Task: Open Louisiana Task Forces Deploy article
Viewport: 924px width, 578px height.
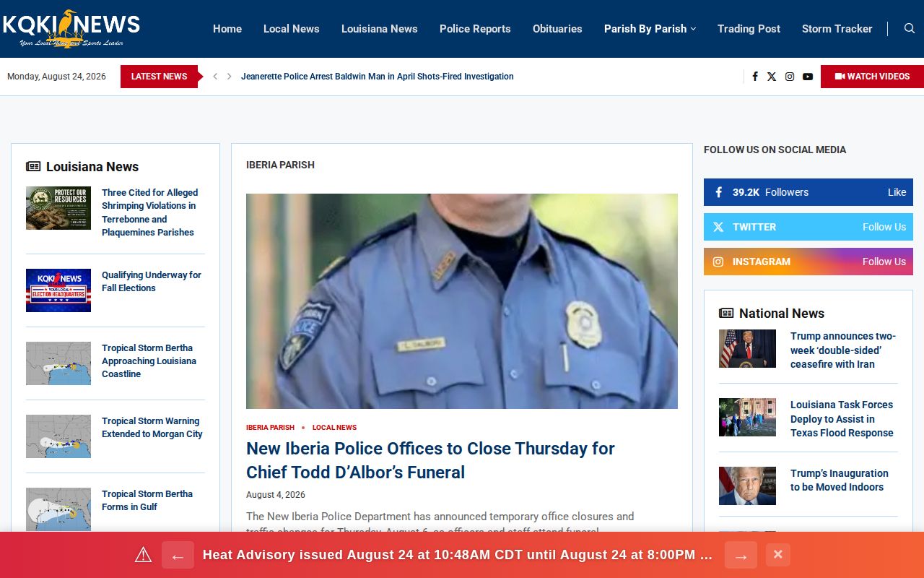Action: point(842,419)
